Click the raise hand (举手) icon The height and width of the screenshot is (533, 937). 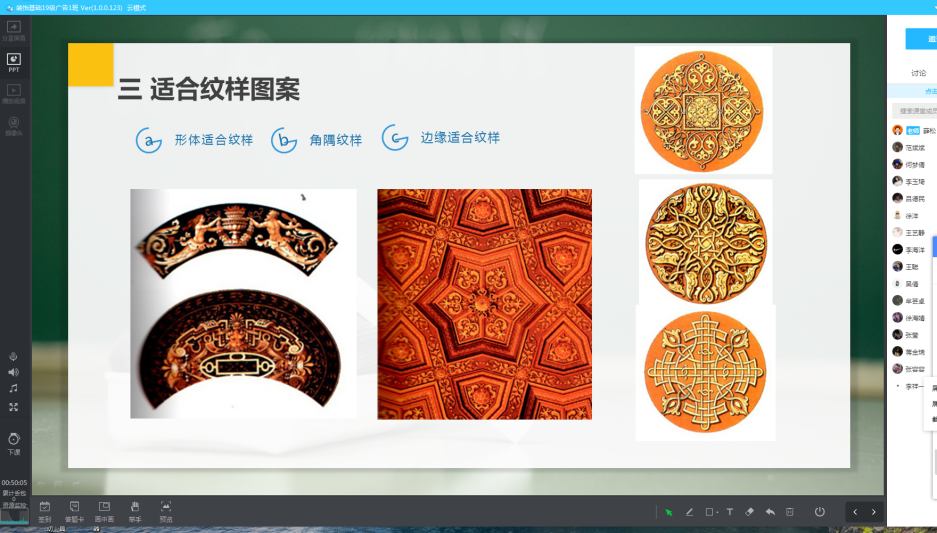point(135,512)
